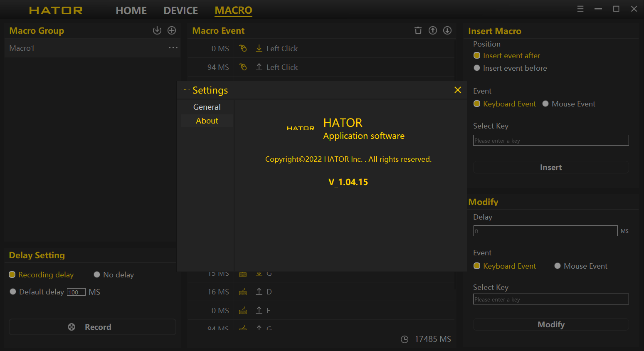Delete selected macro event with trash icon
This screenshot has height=351, width=644.
(418, 30)
